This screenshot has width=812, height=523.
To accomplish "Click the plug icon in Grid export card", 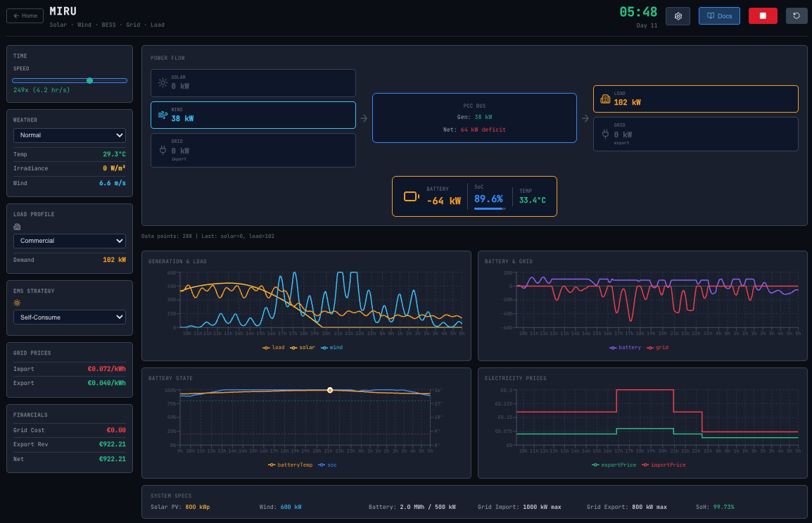I will tap(605, 134).
